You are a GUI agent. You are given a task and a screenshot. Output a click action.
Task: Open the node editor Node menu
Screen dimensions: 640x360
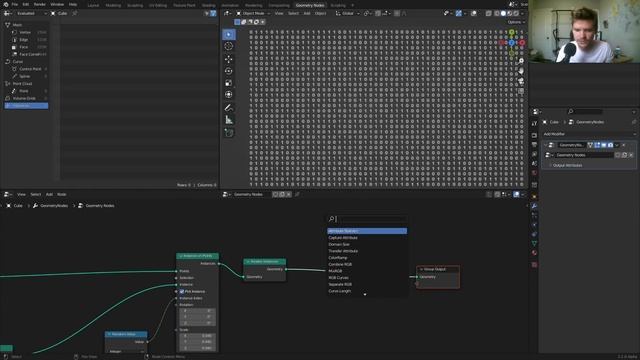pyautogui.click(x=62, y=194)
